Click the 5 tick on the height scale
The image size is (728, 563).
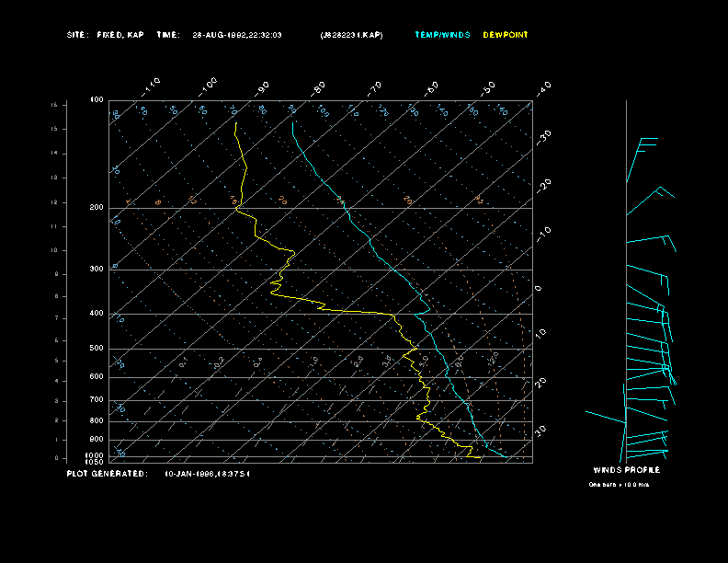[57, 361]
